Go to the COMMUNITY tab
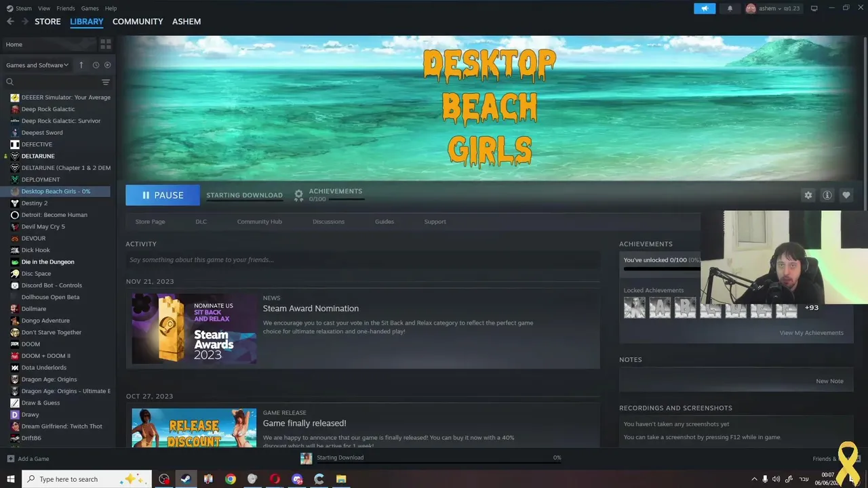868x488 pixels. click(138, 22)
